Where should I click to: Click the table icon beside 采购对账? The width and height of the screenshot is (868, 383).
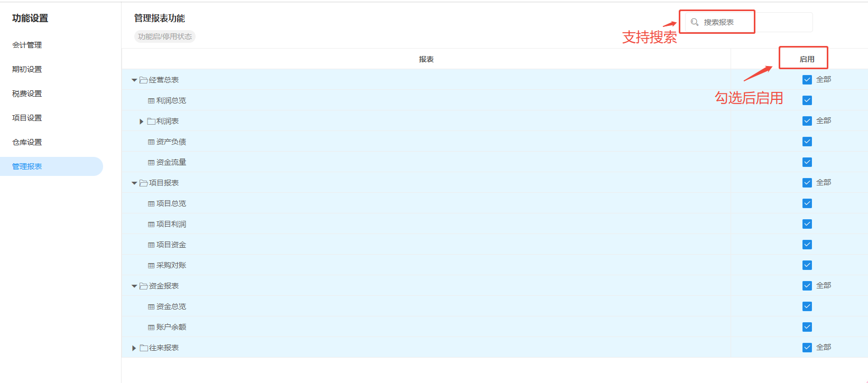(151, 266)
